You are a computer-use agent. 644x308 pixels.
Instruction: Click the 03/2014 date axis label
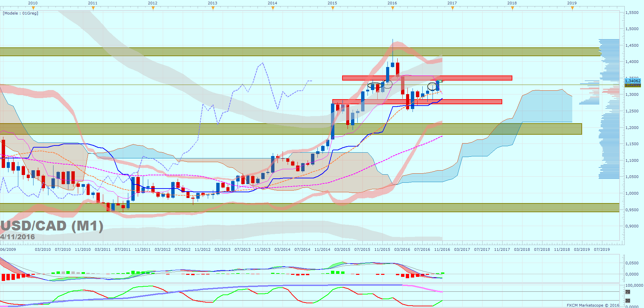coord(283,249)
